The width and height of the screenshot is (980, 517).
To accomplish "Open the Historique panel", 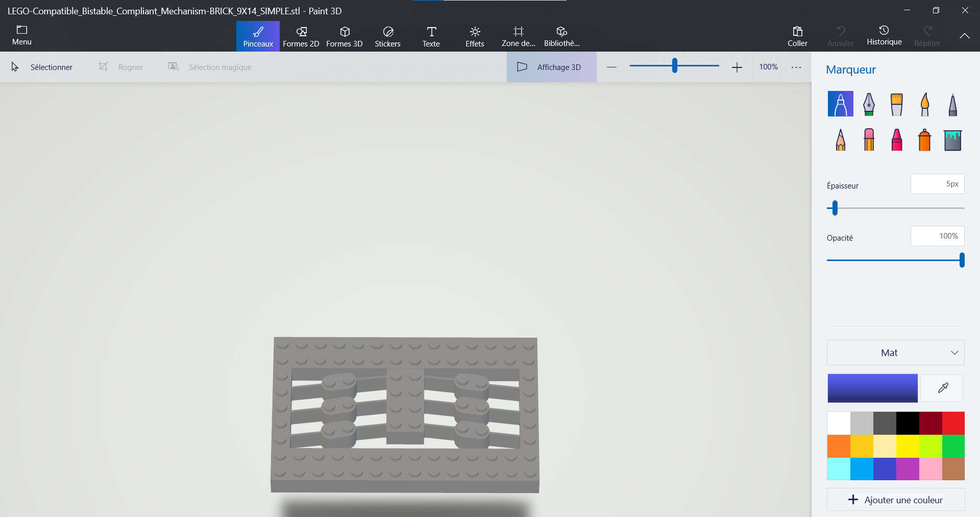I will 884,35.
